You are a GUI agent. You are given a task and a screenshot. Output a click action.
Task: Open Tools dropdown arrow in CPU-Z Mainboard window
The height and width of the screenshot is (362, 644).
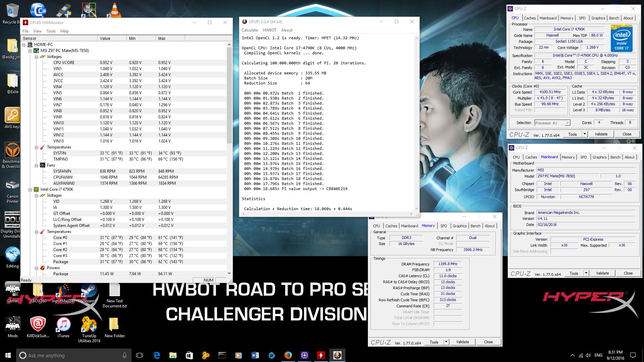[x=586, y=273]
